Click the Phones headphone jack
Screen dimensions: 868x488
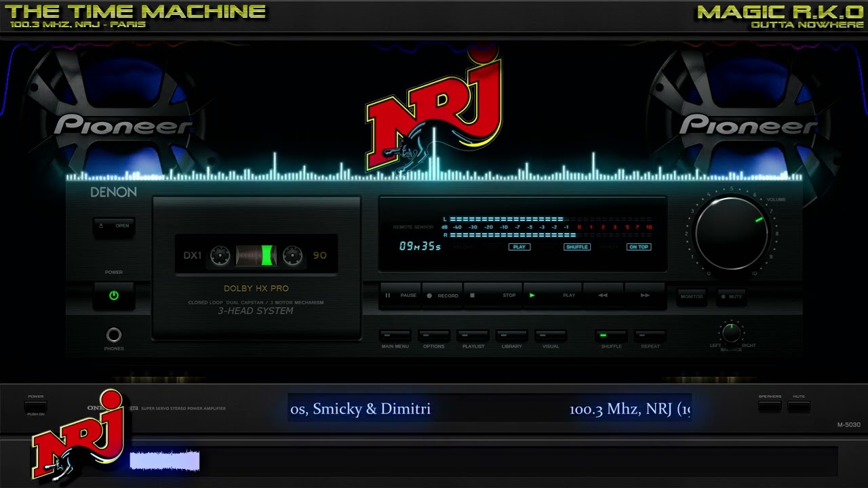(x=114, y=335)
